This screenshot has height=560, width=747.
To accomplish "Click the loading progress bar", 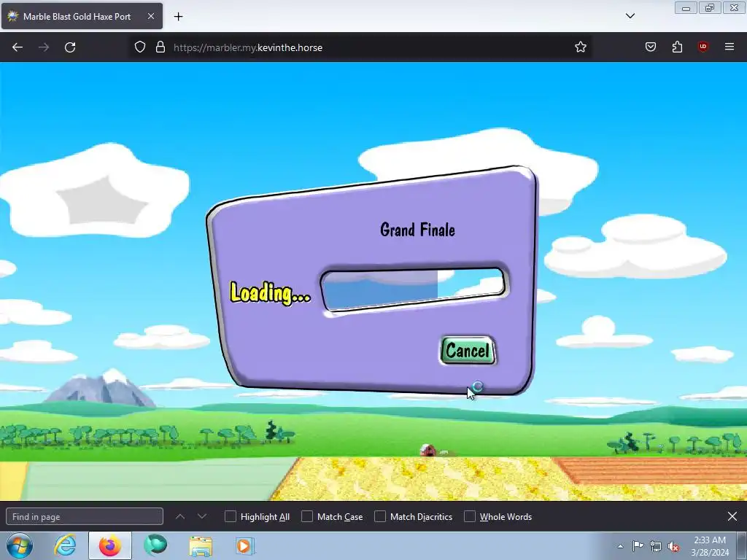I will [414, 289].
